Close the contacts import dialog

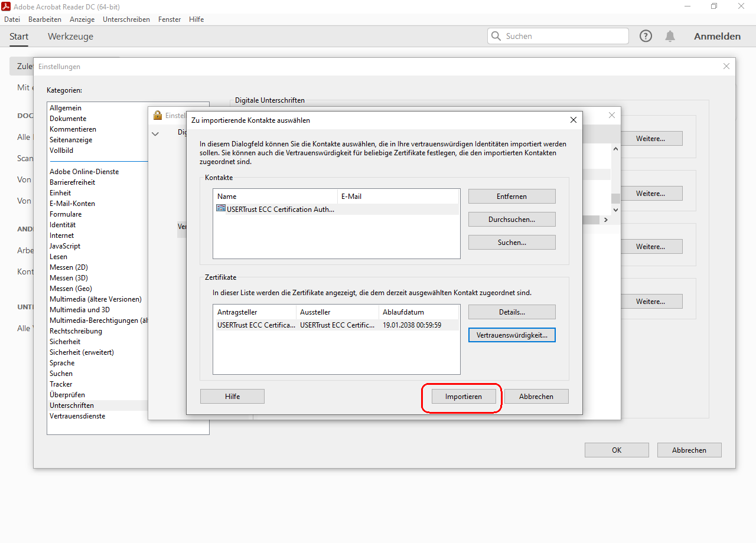point(573,120)
